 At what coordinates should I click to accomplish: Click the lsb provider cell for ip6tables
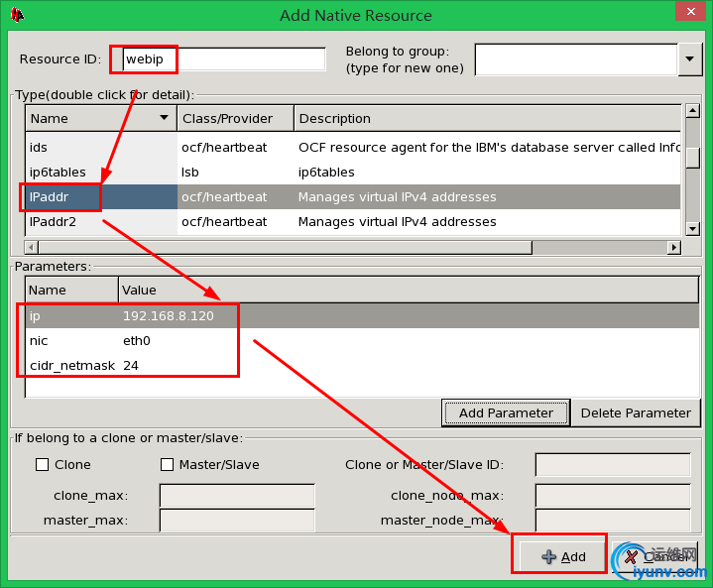(x=190, y=172)
